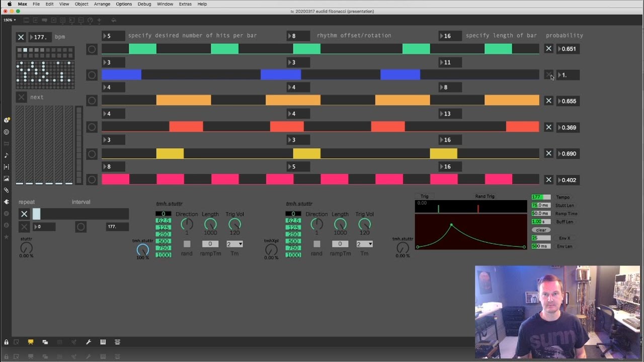Click the comment bubble icon in top toolbar
This screenshot has height=362, width=644.
[45, 21]
